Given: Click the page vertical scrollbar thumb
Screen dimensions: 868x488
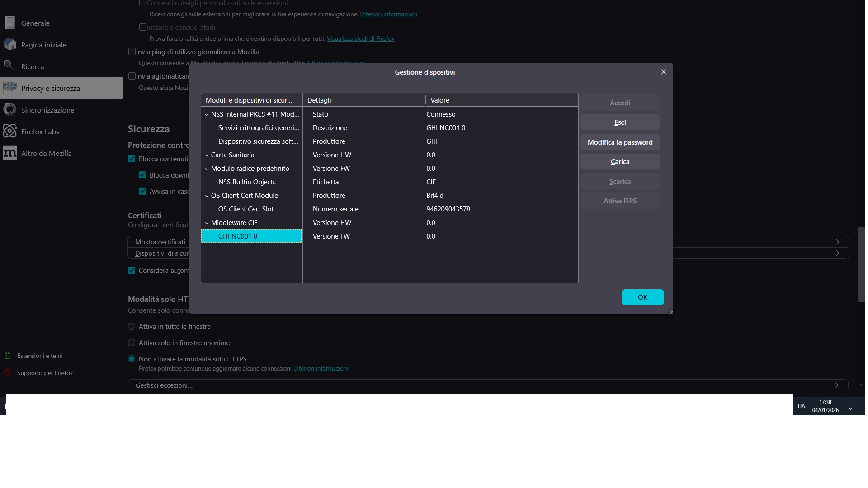Looking at the screenshot, I should point(861,264).
